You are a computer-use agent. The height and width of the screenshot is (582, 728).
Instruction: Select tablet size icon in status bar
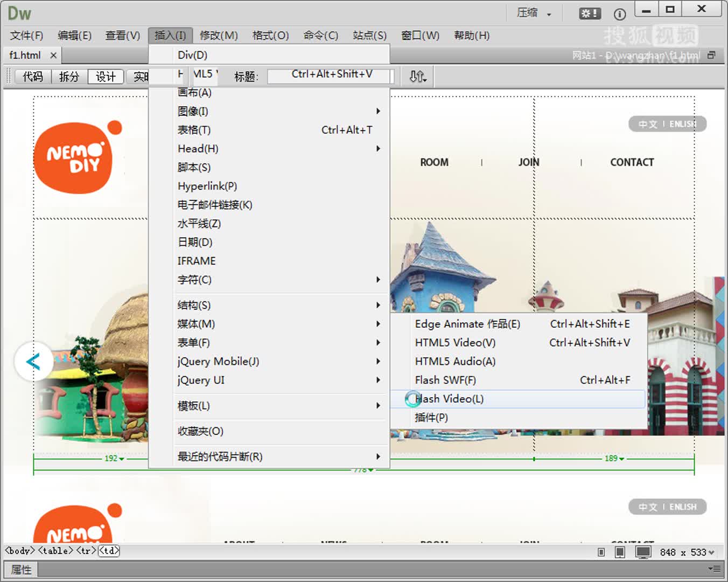620,552
